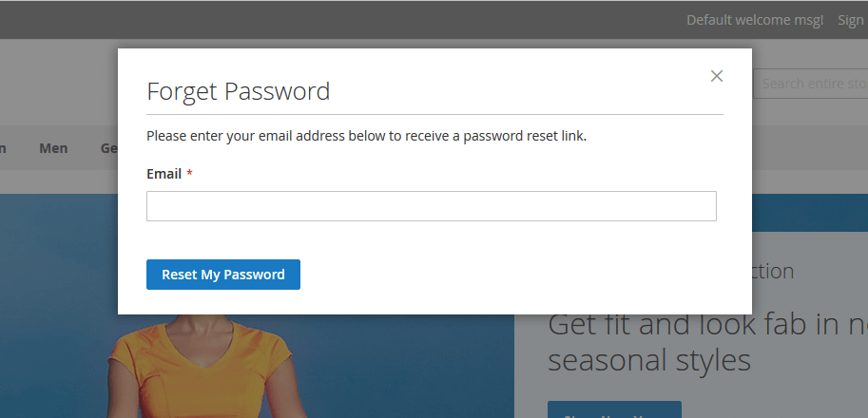Click the password reset instruction text
The image size is (868, 418).
(366, 136)
